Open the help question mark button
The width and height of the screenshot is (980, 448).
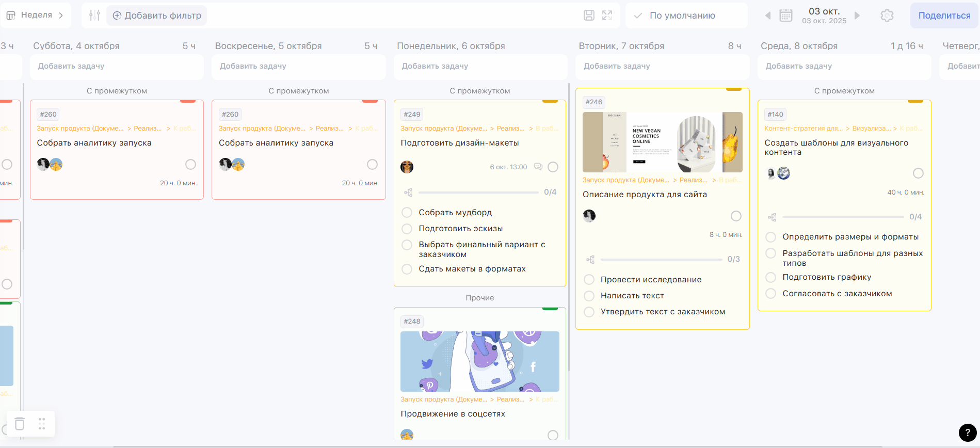tap(967, 433)
